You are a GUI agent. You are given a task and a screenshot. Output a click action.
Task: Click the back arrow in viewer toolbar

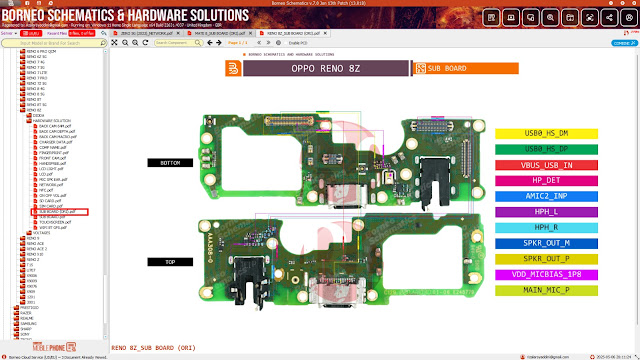pos(210,43)
